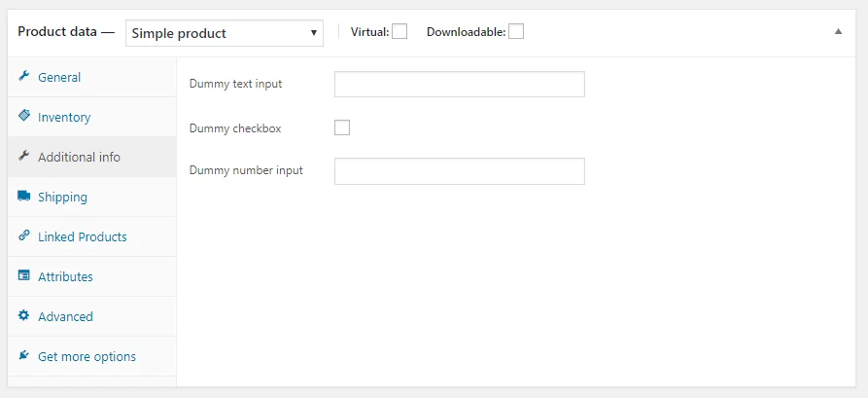Viewport: 868px width, 398px height.
Task: Click the Downloadable label text
Action: [467, 32]
